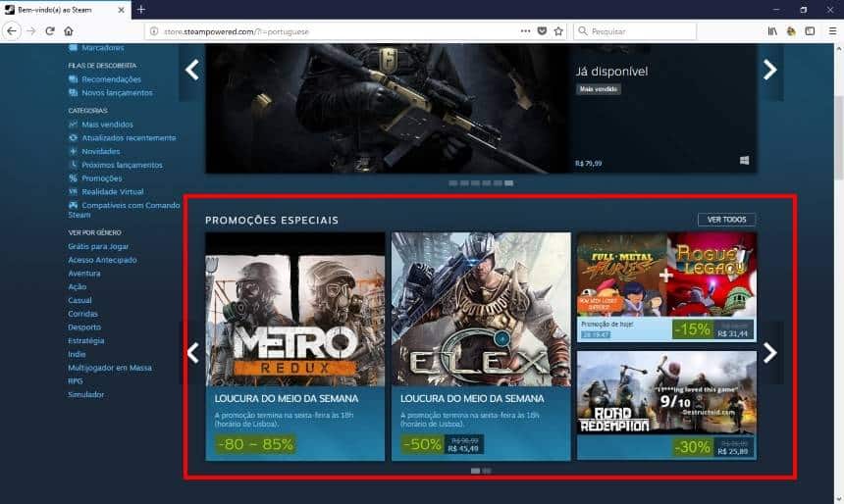The image size is (844, 504).
Task: Open the Firefox hamburger menu
Action: [x=832, y=31]
